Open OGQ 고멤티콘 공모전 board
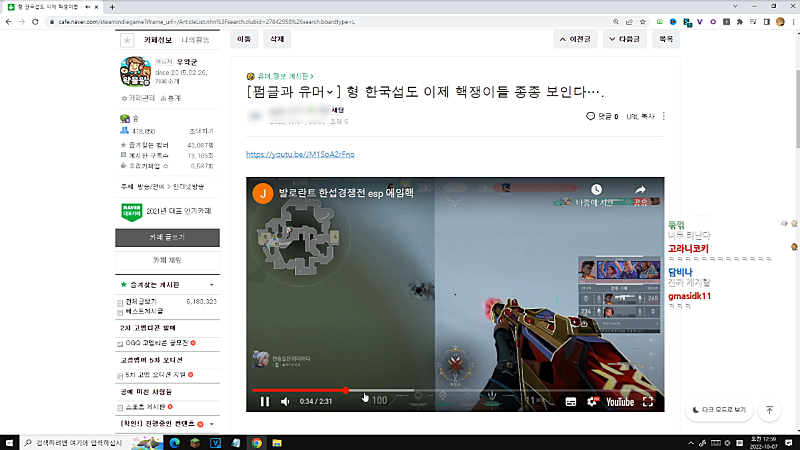The width and height of the screenshot is (800, 450). (157, 343)
